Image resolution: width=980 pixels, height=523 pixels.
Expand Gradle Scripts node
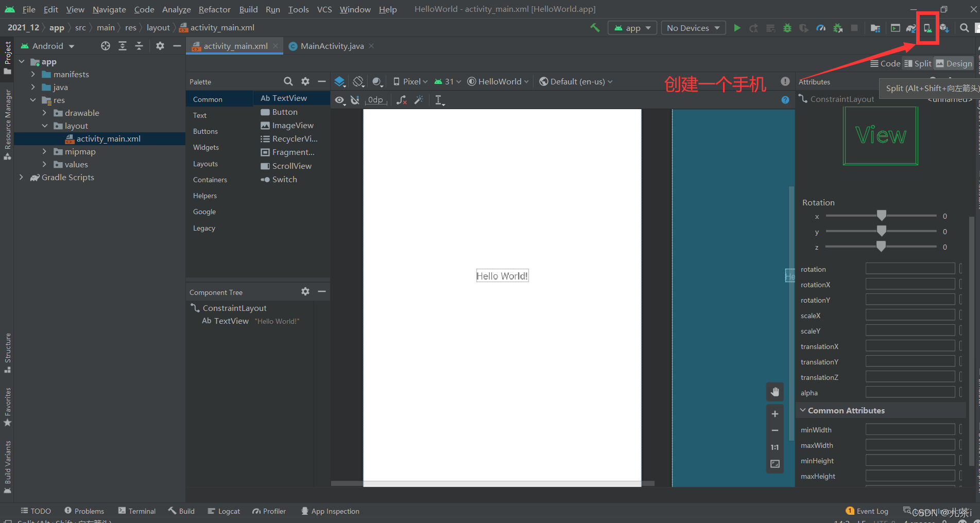coord(21,177)
